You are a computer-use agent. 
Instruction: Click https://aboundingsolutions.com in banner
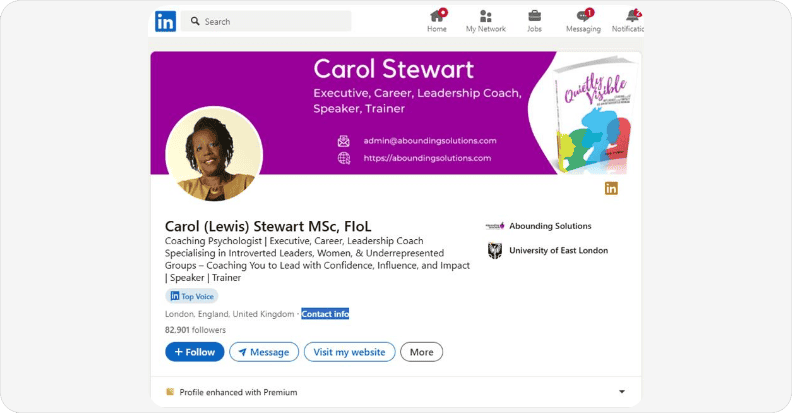pyautogui.click(x=427, y=158)
